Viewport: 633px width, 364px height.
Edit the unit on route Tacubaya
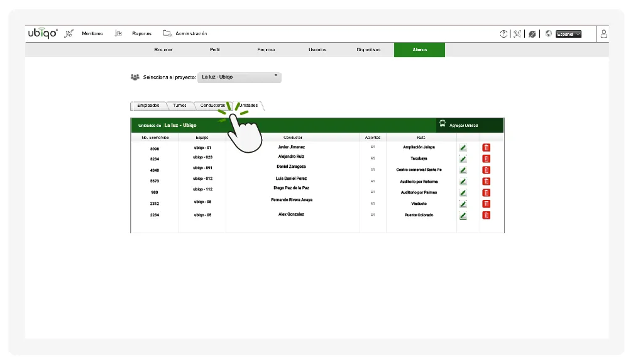click(463, 159)
